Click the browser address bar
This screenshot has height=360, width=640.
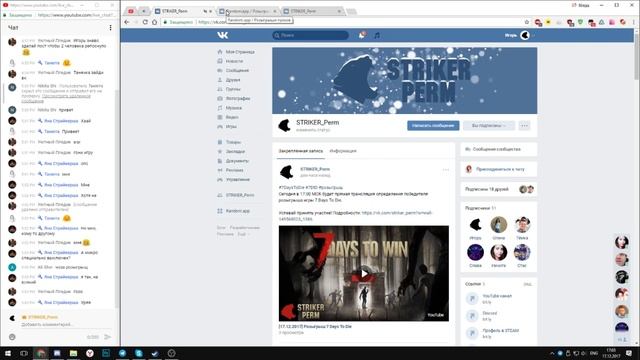click(x=345, y=22)
